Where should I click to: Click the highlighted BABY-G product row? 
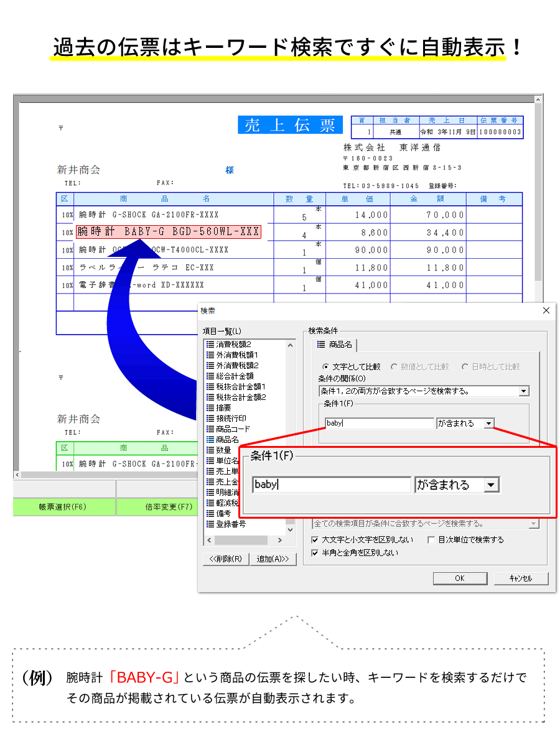pos(168,232)
